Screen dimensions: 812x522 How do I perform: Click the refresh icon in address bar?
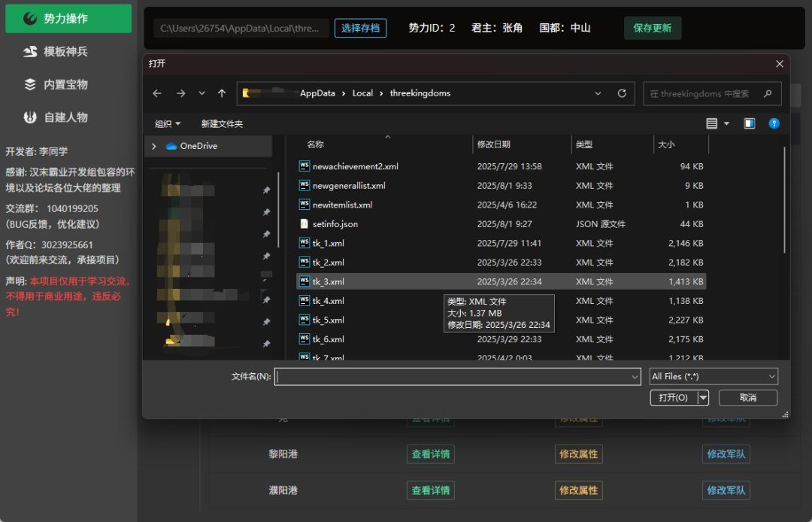(x=622, y=93)
